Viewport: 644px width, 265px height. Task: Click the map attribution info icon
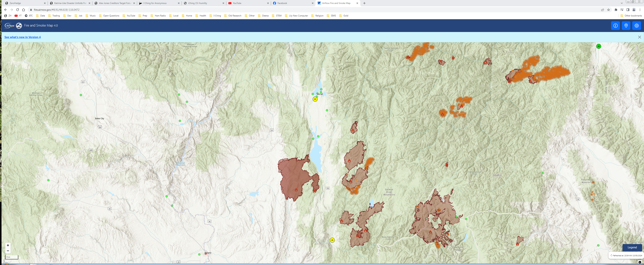pyautogui.click(x=640, y=262)
